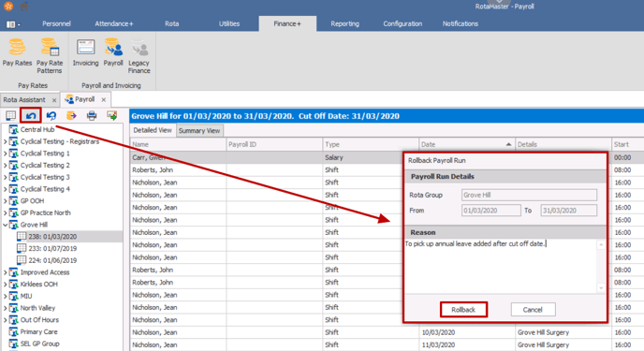Image resolution: width=644 pixels, height=351 pixels.
Task: Switch to Detailed View tab
Action: pyautogui.click(x=153, y=130)
